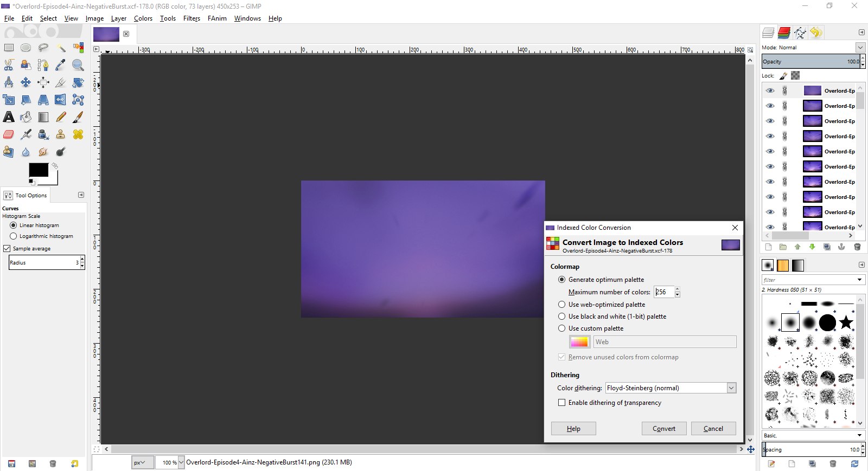The width and height of the screenshot is (868, 471).
Task: Select the Heal bandage tool
Action: click(78, 134)
